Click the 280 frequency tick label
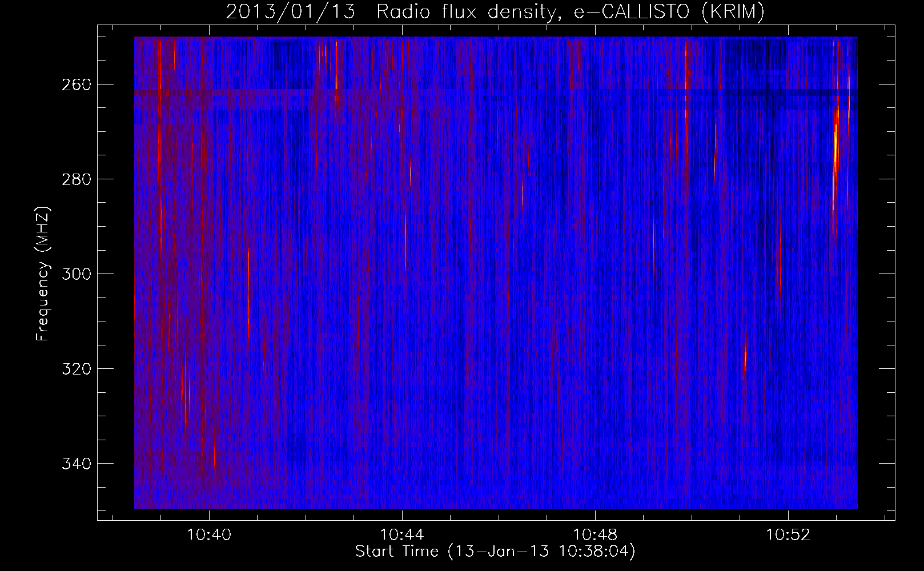The width and height of the screenshot is (924, 571). click(77, 179)
